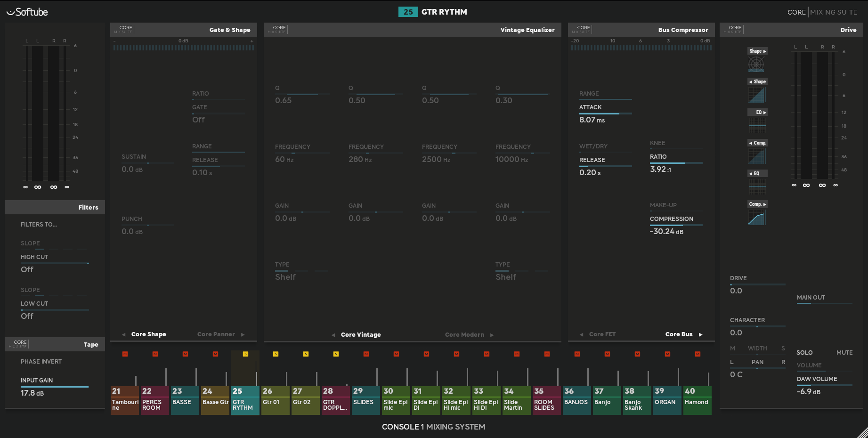Click the right arrow next to Core Panner
The width and height of the screenshot is (868, 438).
pos(243,335)
